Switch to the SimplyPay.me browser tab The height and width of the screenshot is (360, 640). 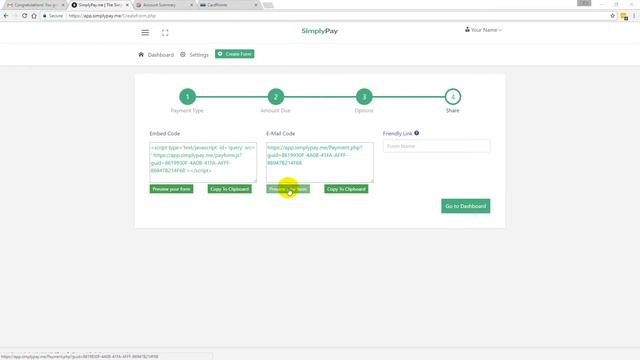(100, 5)
